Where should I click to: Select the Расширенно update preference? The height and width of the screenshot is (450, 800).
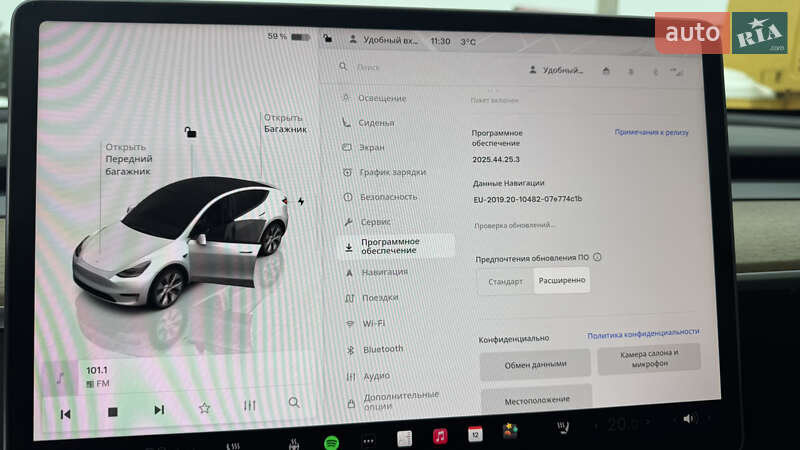pos(562,281)
